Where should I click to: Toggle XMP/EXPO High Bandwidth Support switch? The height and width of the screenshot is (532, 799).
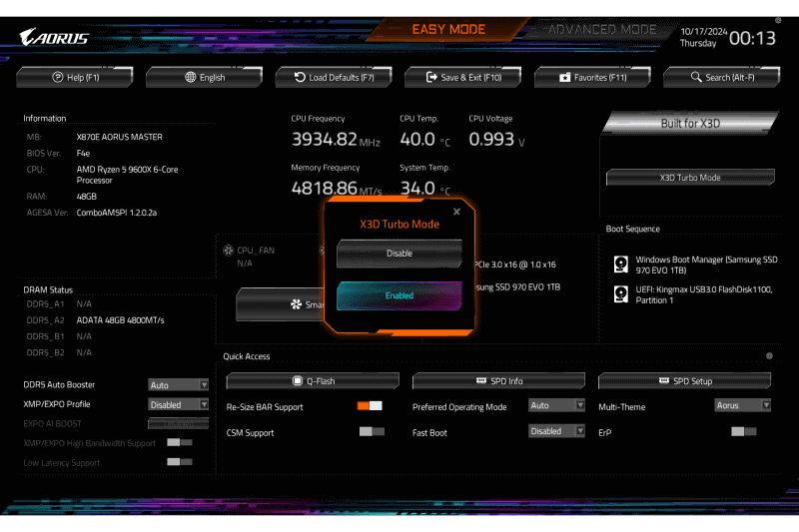tap(180, 442)
